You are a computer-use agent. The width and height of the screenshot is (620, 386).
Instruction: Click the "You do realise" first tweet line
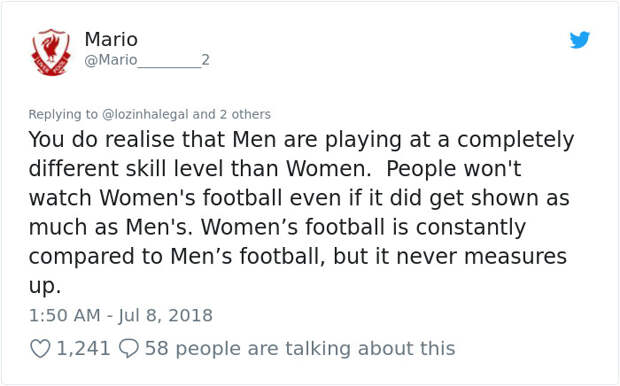tap(301, 140)
